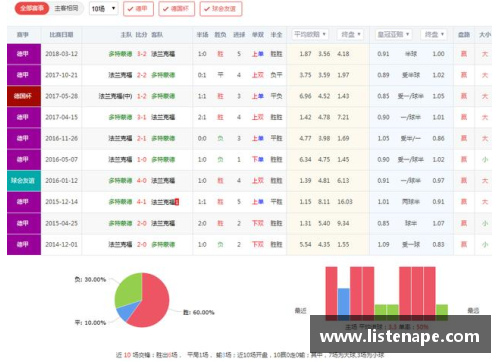Screen dimensions: 500x362
Task: Click the 上双 result in the 2017-10-21 row
Action: tap(258, 75)
